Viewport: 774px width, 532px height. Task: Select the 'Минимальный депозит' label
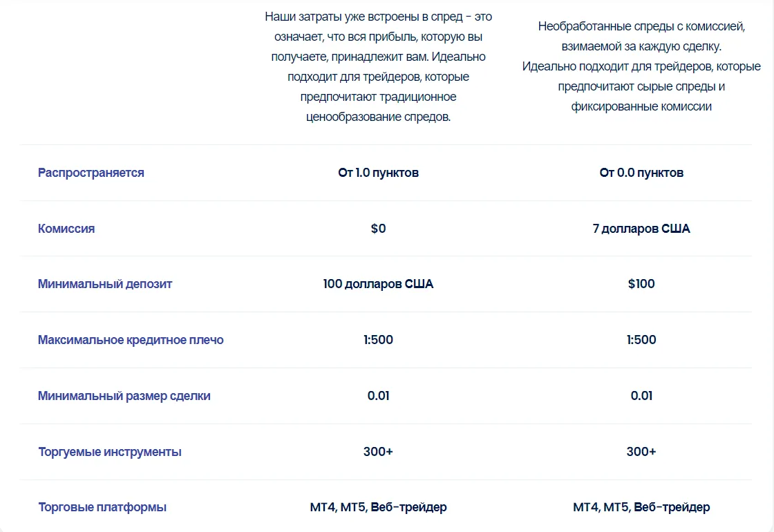(105, 284)
